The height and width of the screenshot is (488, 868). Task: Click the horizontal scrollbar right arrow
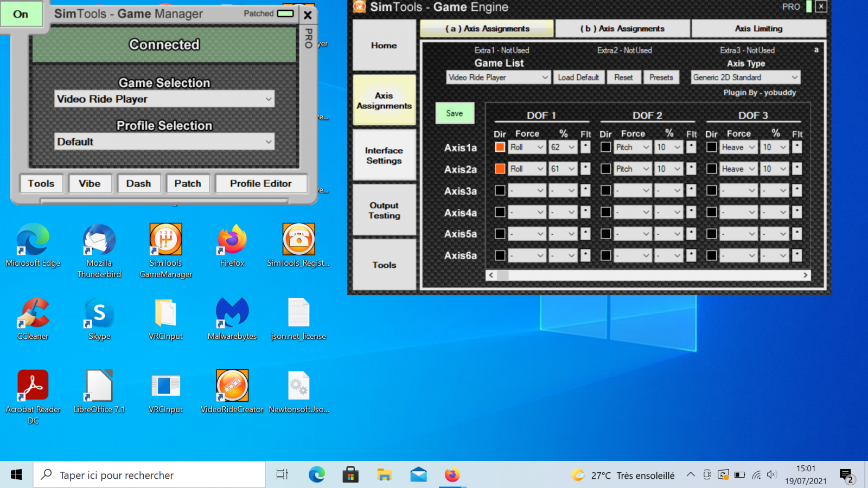coord(806,275)
